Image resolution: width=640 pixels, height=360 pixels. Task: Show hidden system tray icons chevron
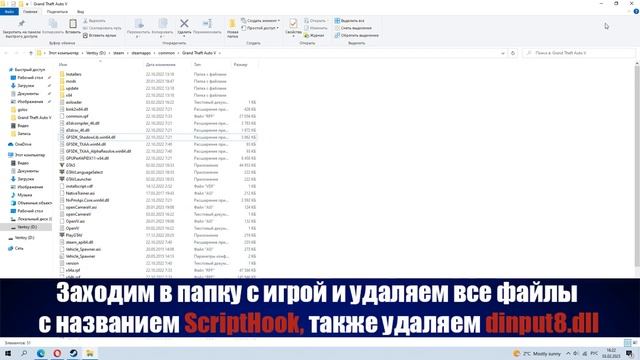point(568,353)
